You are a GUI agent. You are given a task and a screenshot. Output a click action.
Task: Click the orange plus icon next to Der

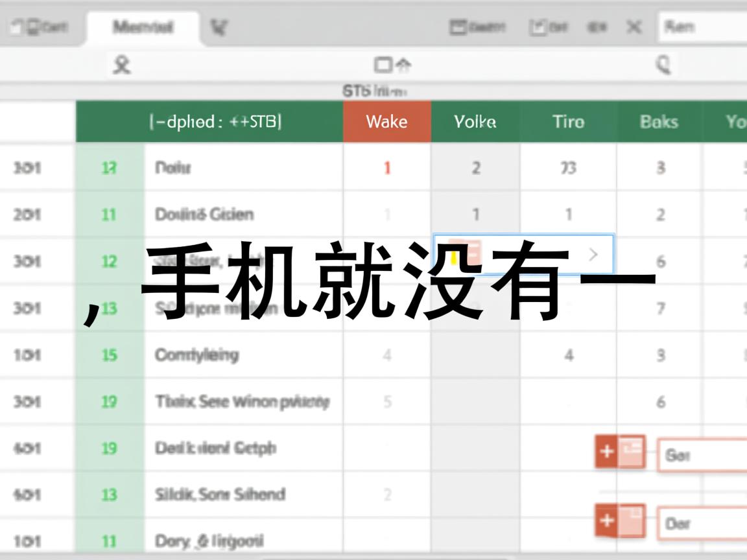pos(607,519)
